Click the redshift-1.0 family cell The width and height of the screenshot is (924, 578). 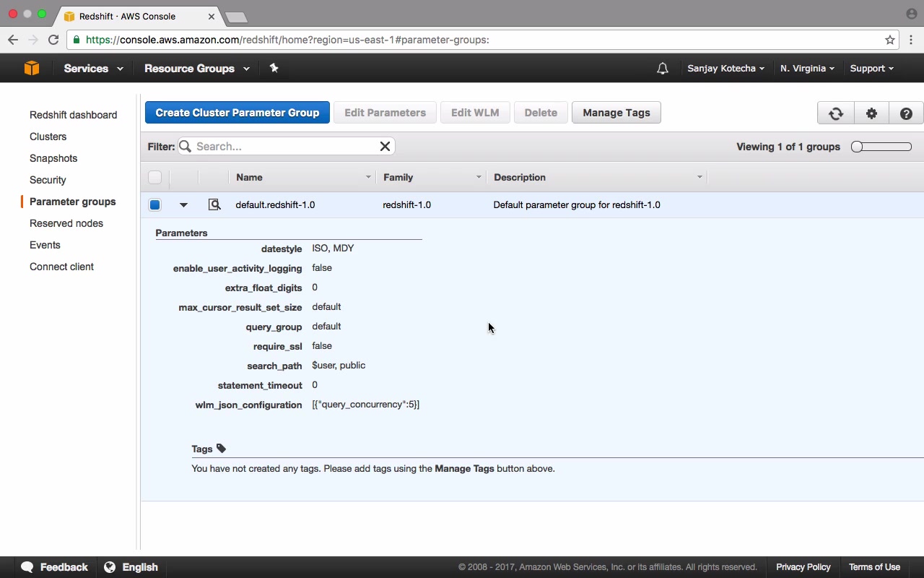coord(407,205)
